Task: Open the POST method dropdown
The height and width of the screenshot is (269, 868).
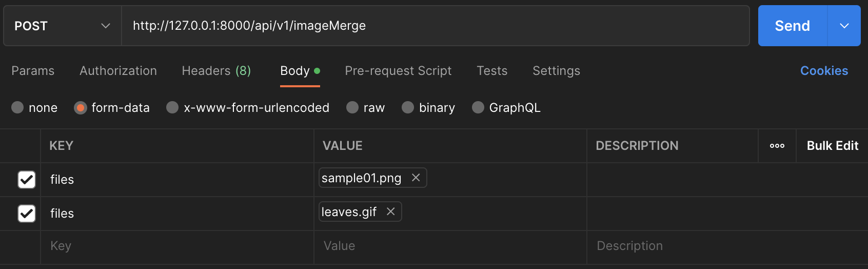Action: pos(62,26)
